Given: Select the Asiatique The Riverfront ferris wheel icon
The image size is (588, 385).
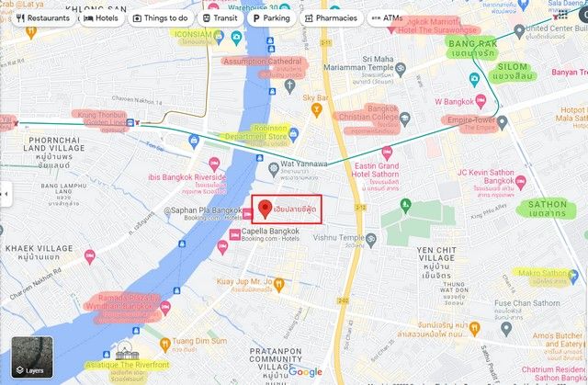Looking at the screenshot, I should [x=127, y=350].
